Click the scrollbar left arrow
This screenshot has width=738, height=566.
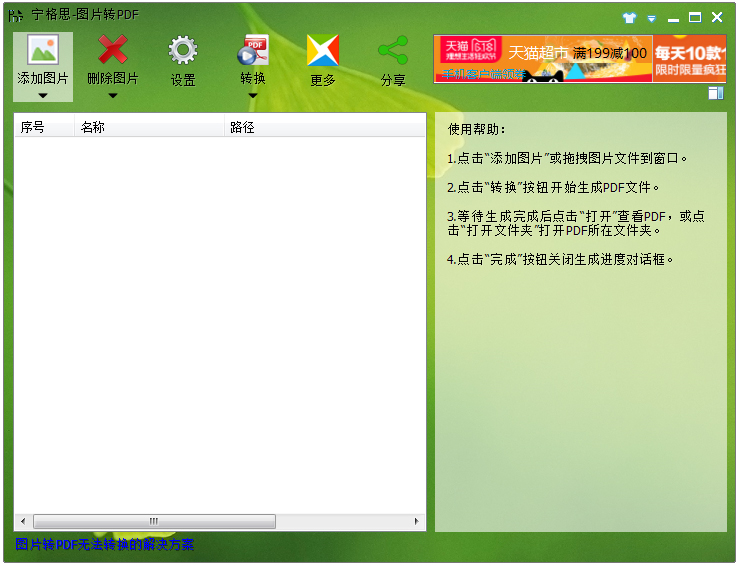(23, 521)
